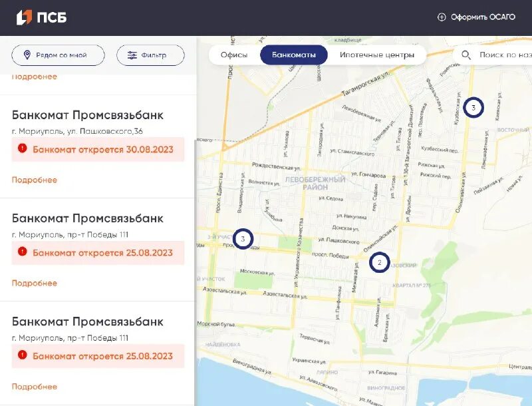Switch to the Офисы tab

coord(233,54)
